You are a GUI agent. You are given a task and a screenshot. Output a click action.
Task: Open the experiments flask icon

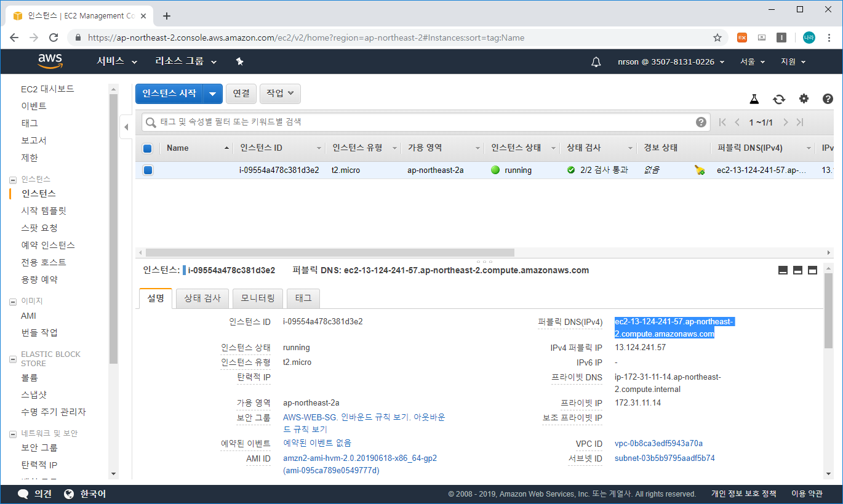click(754, 99)
